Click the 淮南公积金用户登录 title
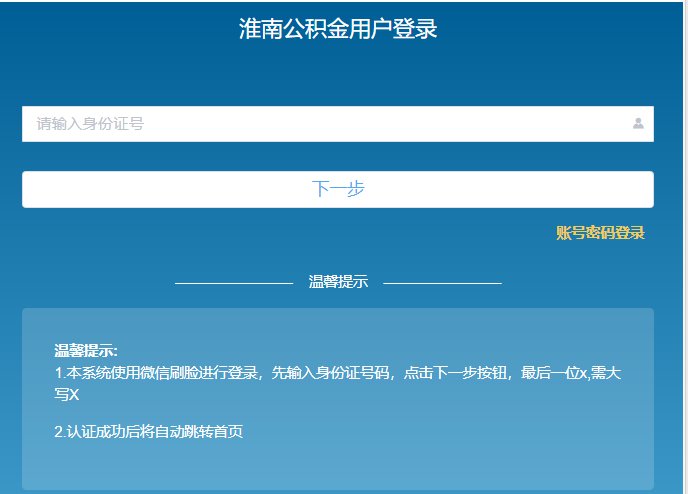 coord(338,29)
